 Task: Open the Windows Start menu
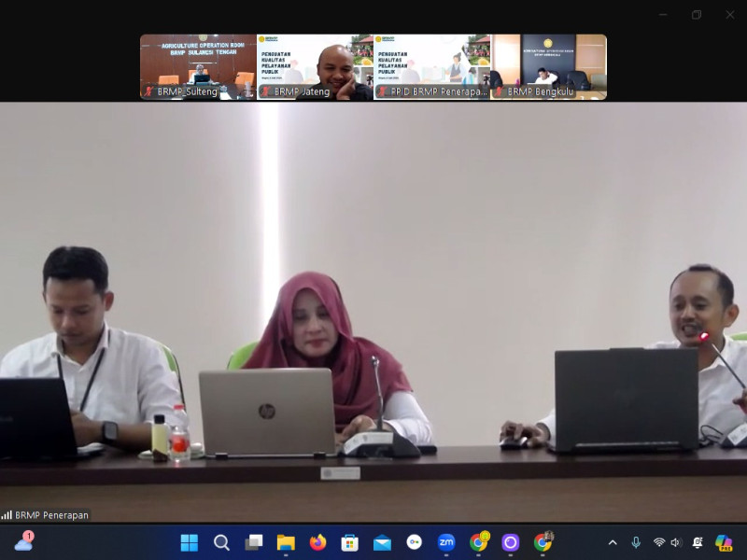(189, 542)
